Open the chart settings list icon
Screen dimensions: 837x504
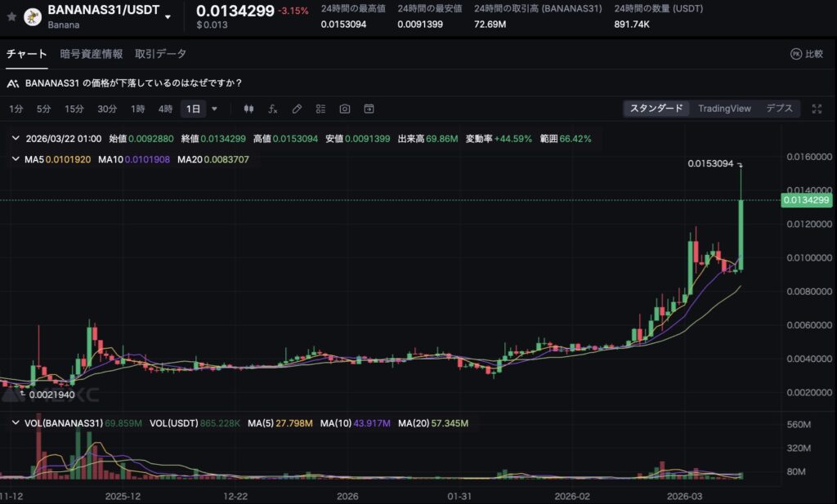coord(320,109)
